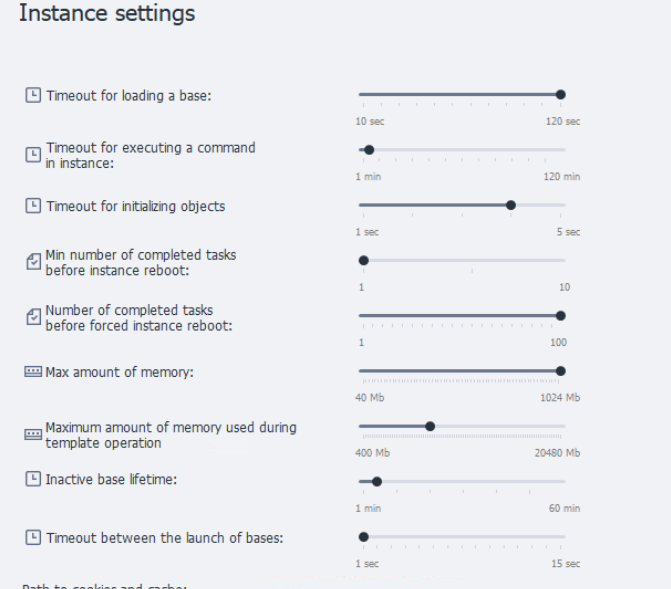Click the forced instance reboot slider handle

[x=560, y=316]
